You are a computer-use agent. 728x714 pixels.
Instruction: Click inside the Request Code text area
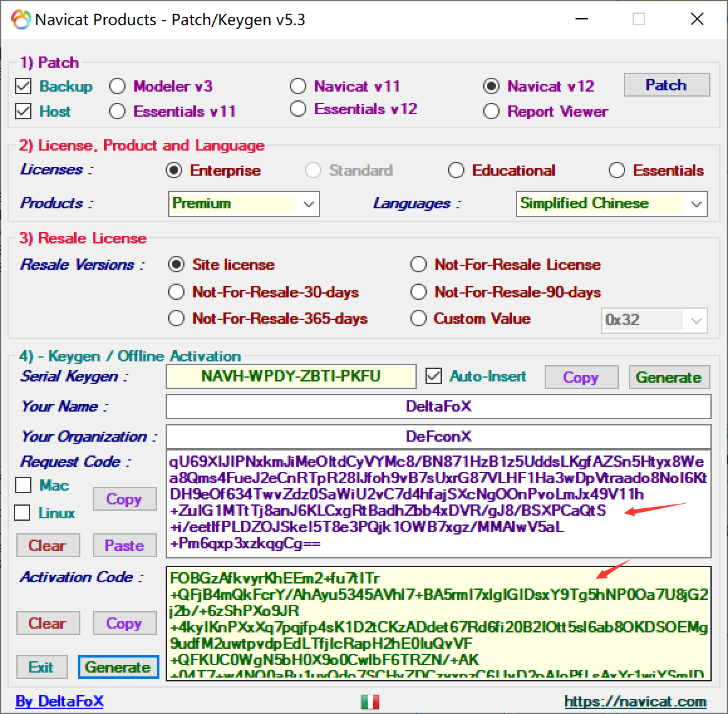(438, 504)
